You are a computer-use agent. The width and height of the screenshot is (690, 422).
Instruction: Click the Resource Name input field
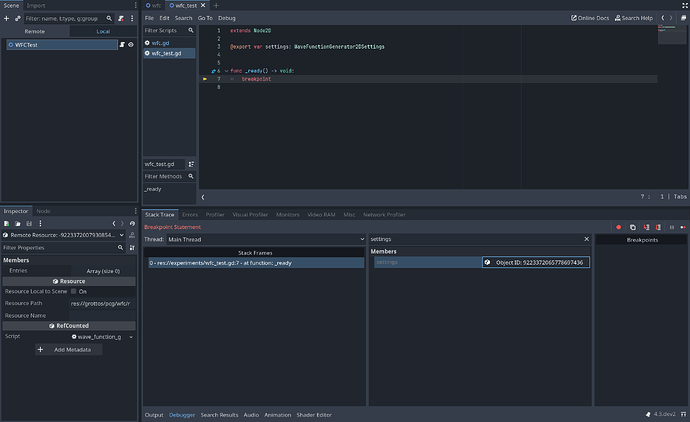coord(102,316)
